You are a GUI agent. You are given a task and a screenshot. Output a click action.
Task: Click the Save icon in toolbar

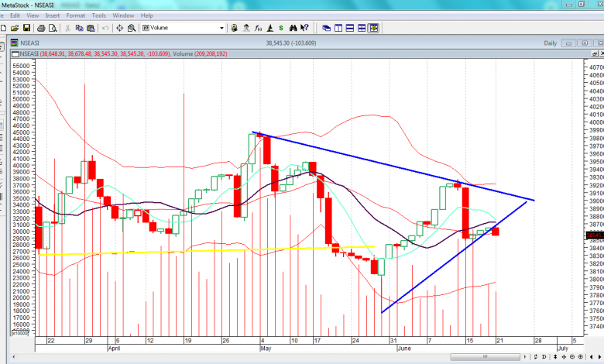[27, 28]
